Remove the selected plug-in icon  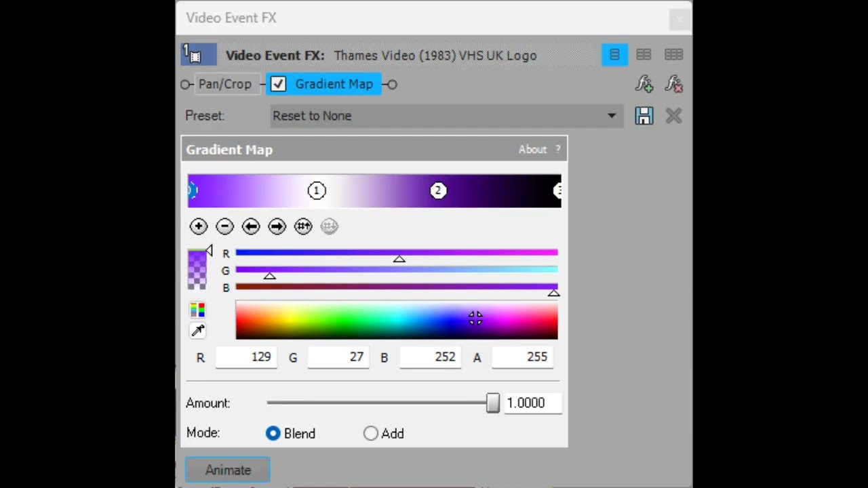(673, 84)
